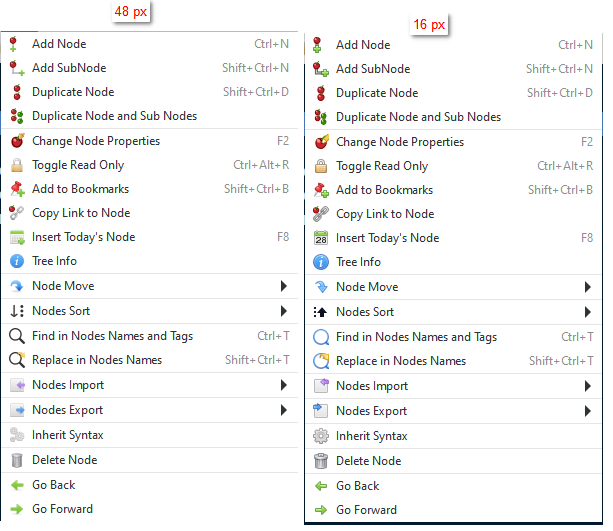
Task: Choose Add Node label in the left menu
Action: [x=59, y=44]
